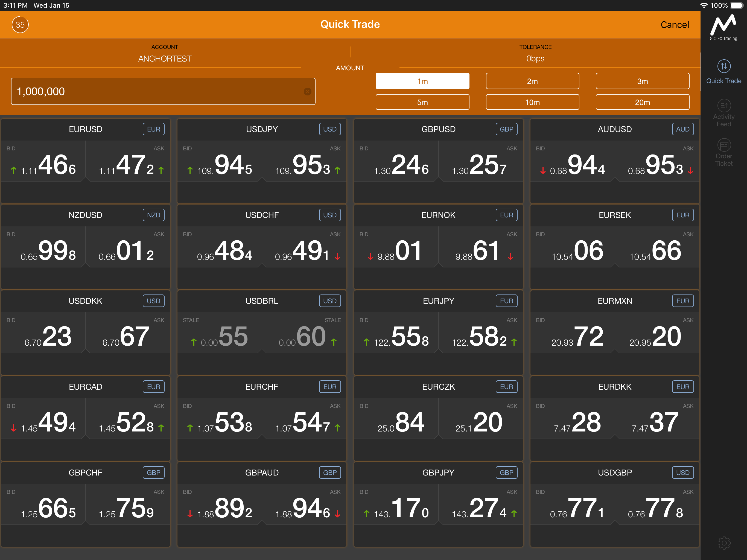Buy EURDKK at ask 7.4737
Viewport: 747px width, 560px height.
(x=657, y=418)
